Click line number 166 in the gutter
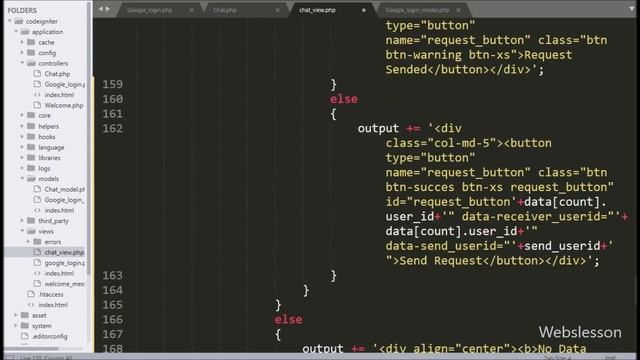Image resolution: width=640 pixels, height=360 pixels. pos(113,320)
